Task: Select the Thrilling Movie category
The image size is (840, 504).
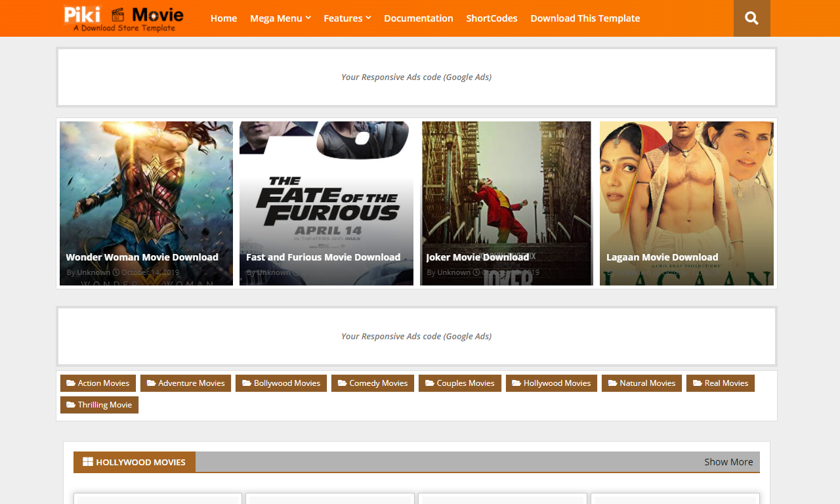Action: pos(99,405)
